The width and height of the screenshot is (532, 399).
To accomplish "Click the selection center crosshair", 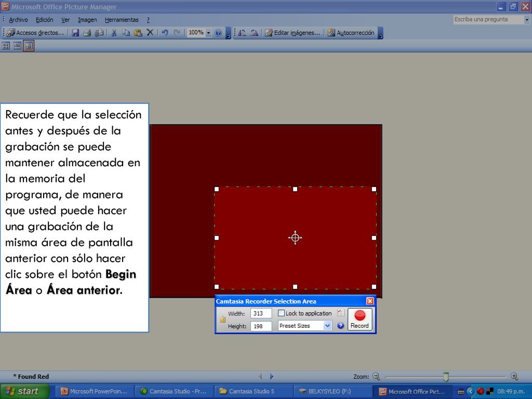I will pos(295,237).
